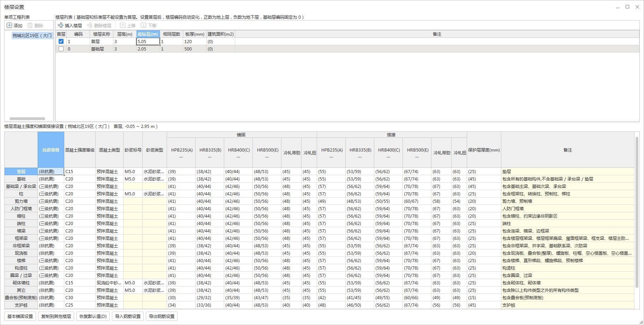Click the HRB400(C) lap column ellipsis

[389, 156]
